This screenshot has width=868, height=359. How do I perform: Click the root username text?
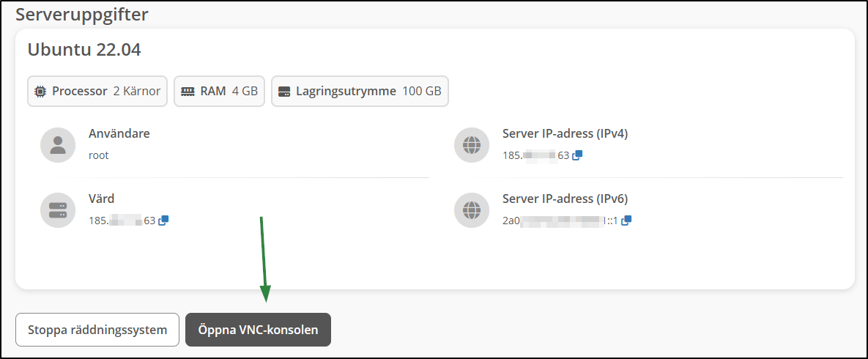point(99,155)
